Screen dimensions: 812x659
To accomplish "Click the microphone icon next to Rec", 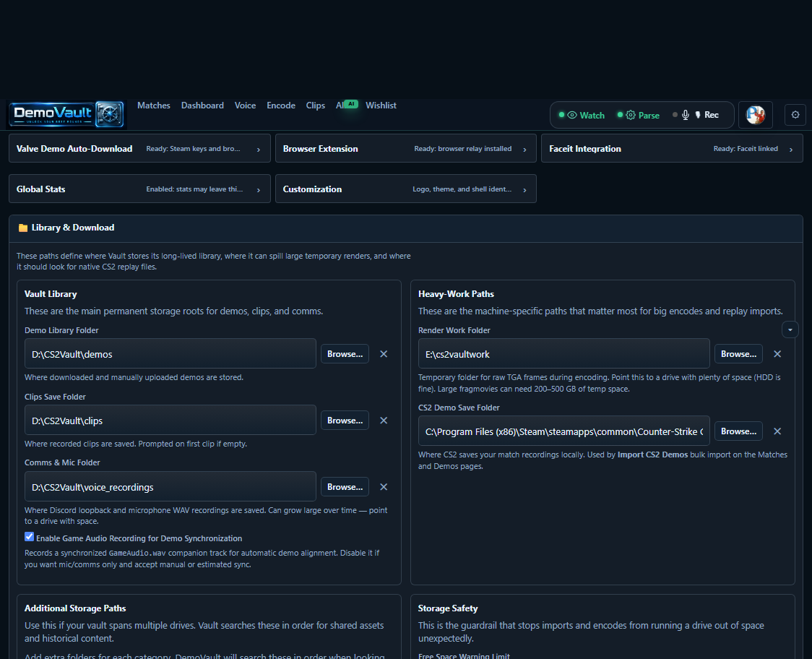I will 685,115.
